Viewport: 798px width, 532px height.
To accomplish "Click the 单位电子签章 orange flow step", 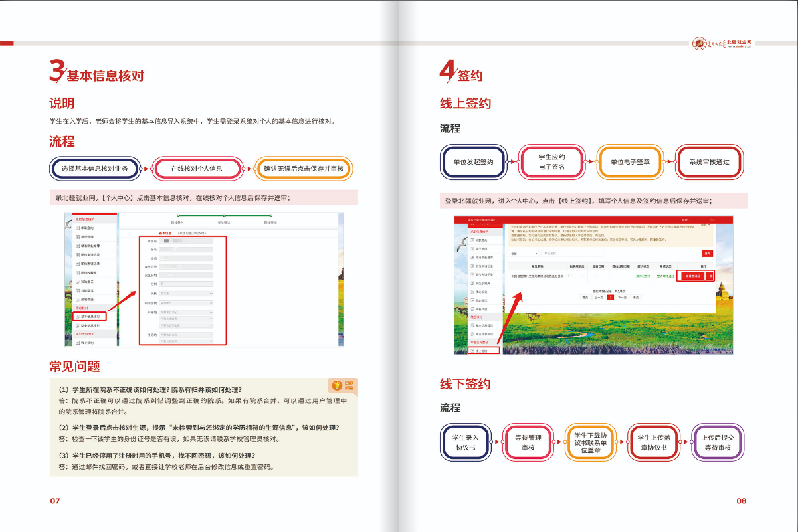I will click(630, 161).
